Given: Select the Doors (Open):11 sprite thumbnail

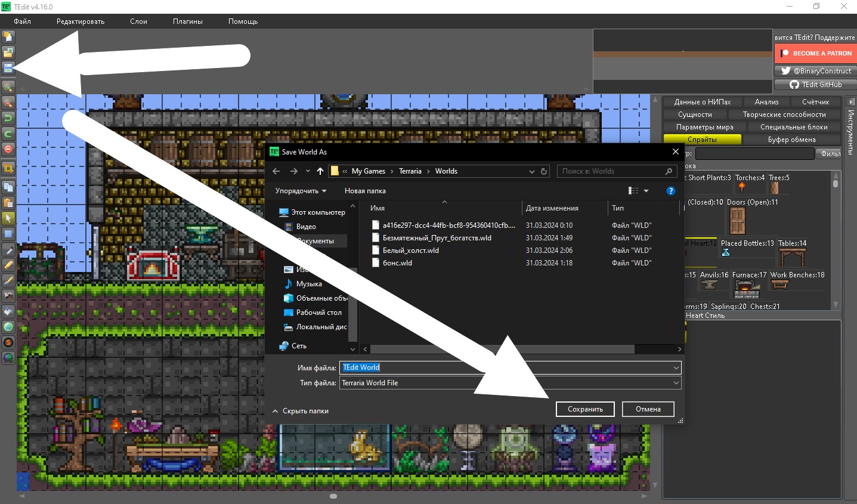Looking at the screenshot, I should [x=738, y=221].
